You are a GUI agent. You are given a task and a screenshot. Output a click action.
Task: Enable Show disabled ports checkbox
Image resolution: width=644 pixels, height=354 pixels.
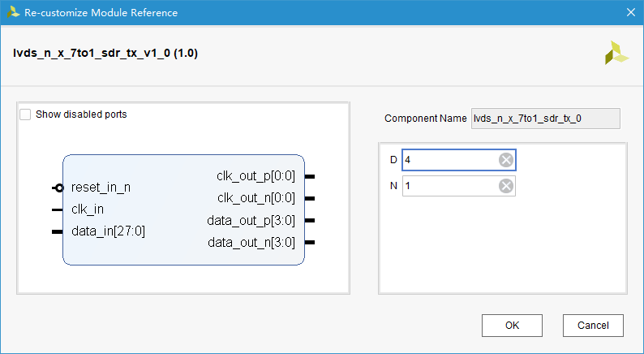click(x=25, y=114)
